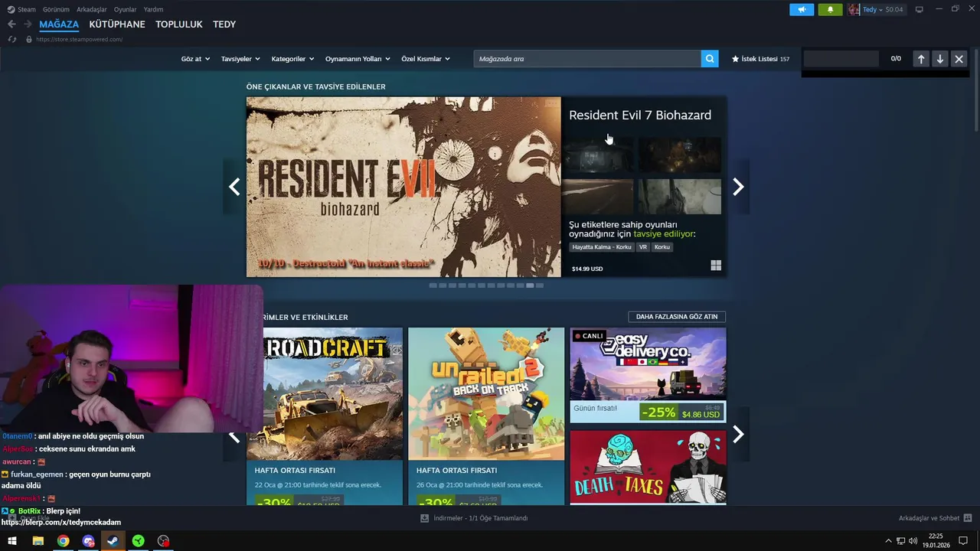Open File Explorer from the taskbar
The image size is (980, 551).
38,541
